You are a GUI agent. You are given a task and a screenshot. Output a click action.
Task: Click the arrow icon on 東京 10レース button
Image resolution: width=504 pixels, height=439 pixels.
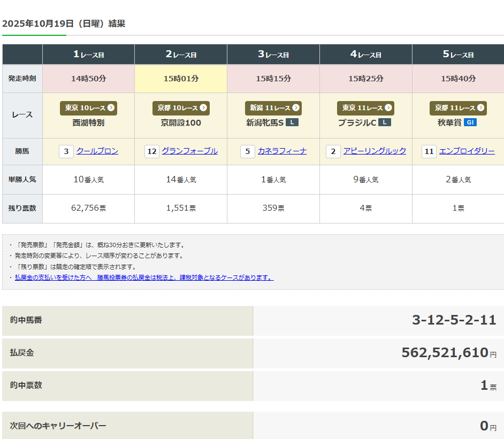tap(111, 108)
